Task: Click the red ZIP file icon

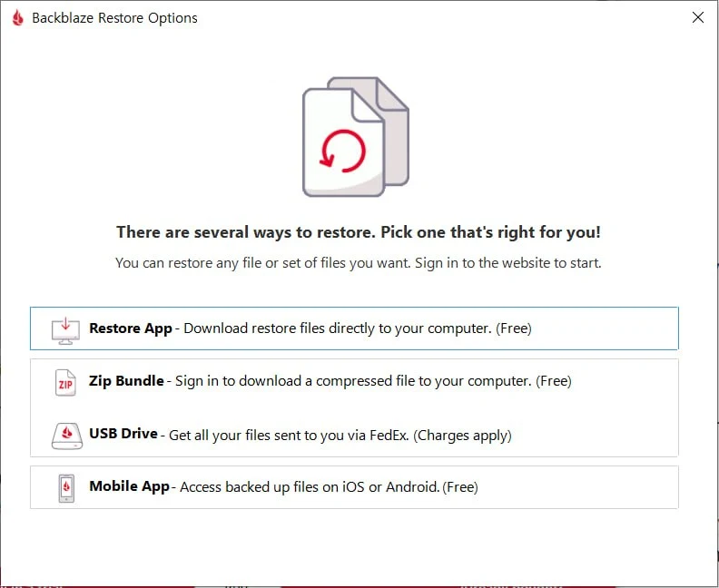Action: click(65, 383)
